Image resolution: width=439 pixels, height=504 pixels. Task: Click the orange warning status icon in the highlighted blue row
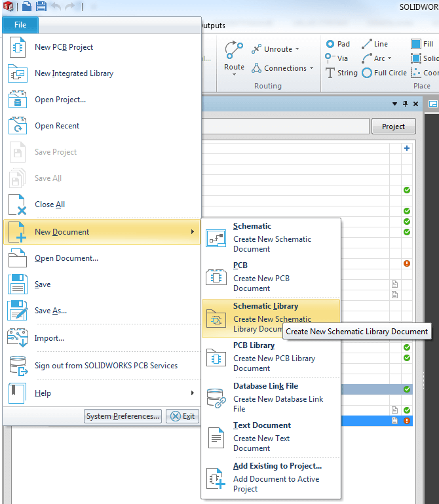coord(407,420)
